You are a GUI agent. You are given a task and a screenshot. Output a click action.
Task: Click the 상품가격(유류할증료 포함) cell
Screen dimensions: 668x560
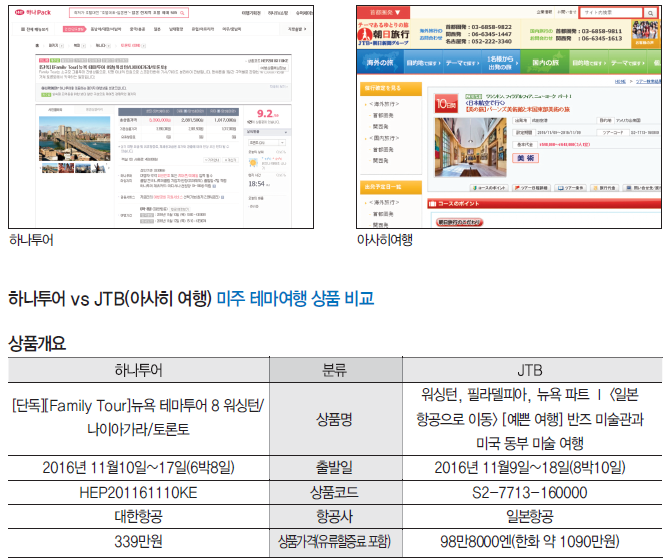click(x=334, y=541)
